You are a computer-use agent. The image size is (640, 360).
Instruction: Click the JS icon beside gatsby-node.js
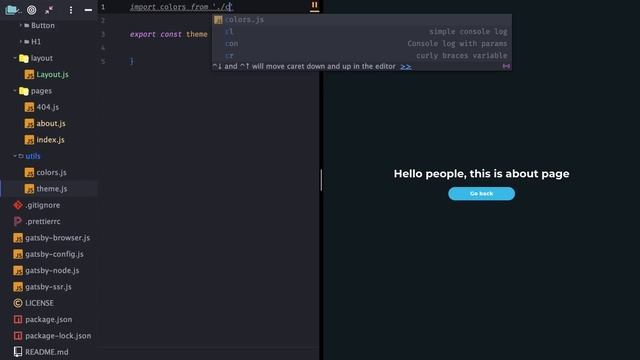pos(18,270)
